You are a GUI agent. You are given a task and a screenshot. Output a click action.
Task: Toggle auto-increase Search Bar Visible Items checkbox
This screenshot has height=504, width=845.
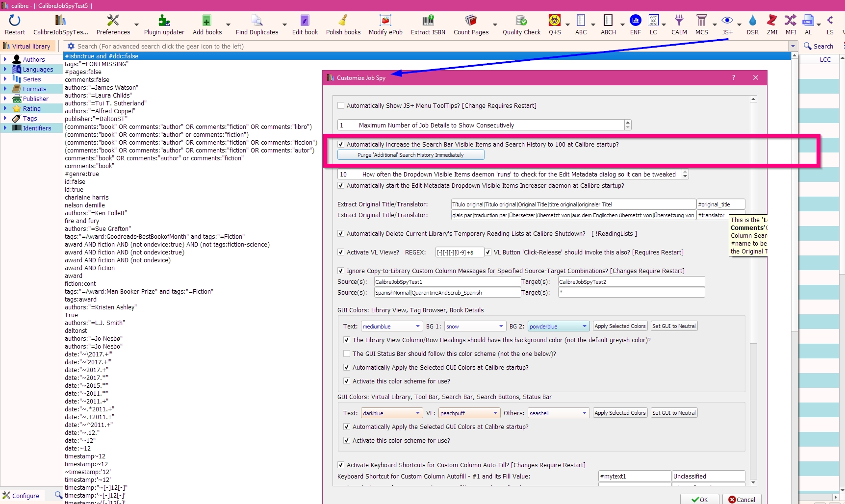point(341,144)
